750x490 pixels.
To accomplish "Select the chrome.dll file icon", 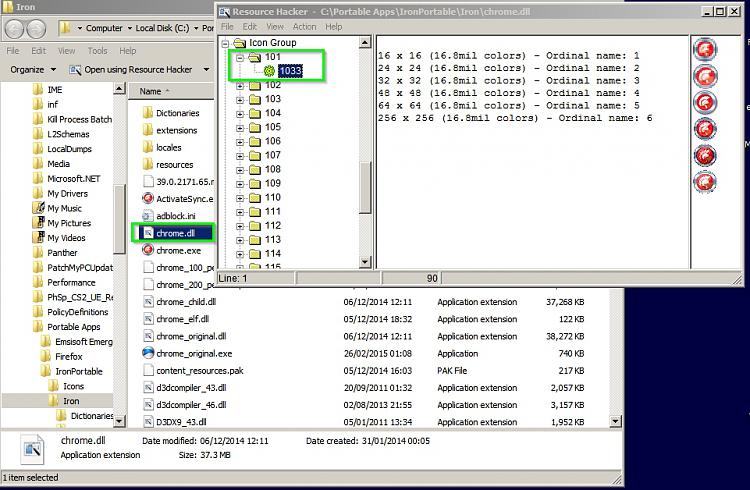I will click(148, 233).
